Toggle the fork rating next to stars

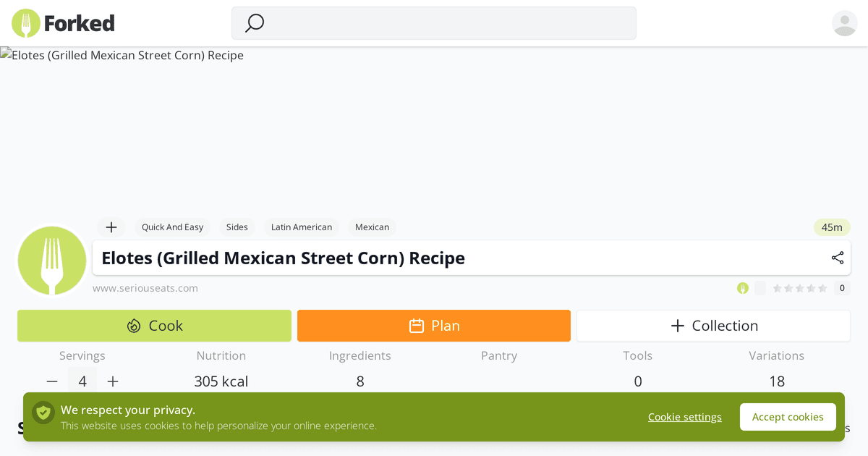click(759, 287)
